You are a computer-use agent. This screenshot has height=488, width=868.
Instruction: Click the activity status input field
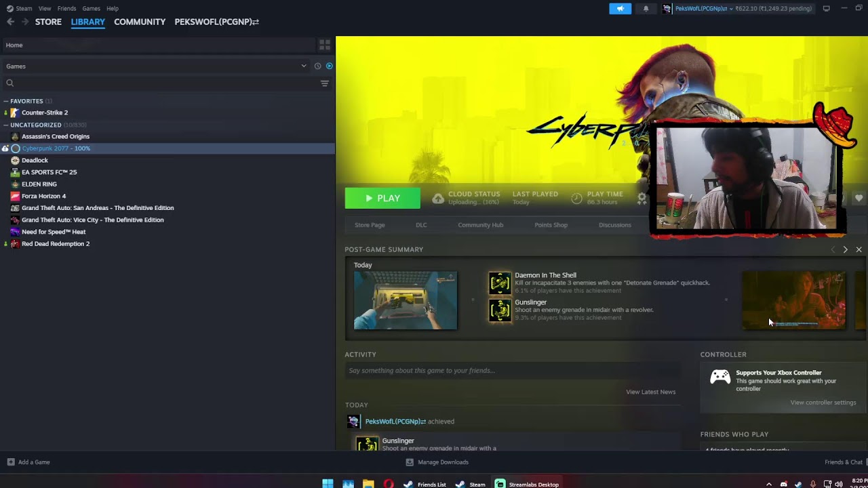point(513,371)
